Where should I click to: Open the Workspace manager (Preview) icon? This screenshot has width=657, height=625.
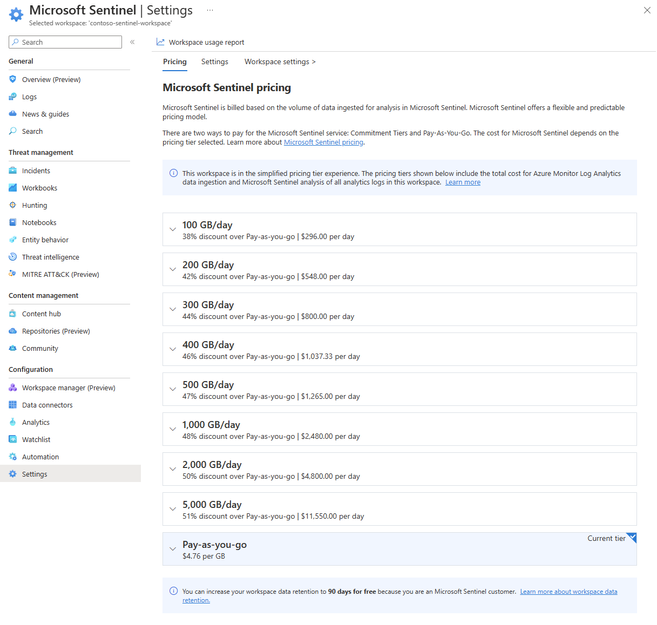click(x=13, y=387)
